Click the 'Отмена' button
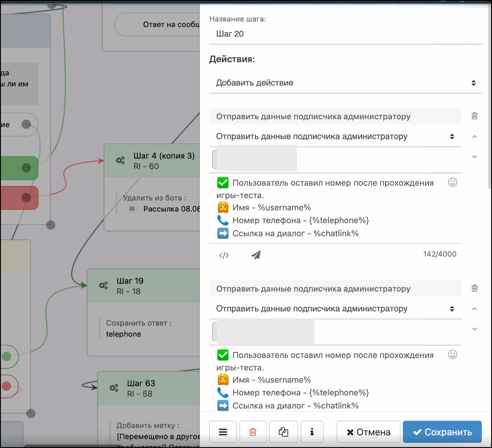This screenshot has width=492, height=448. tap(368, 432)
